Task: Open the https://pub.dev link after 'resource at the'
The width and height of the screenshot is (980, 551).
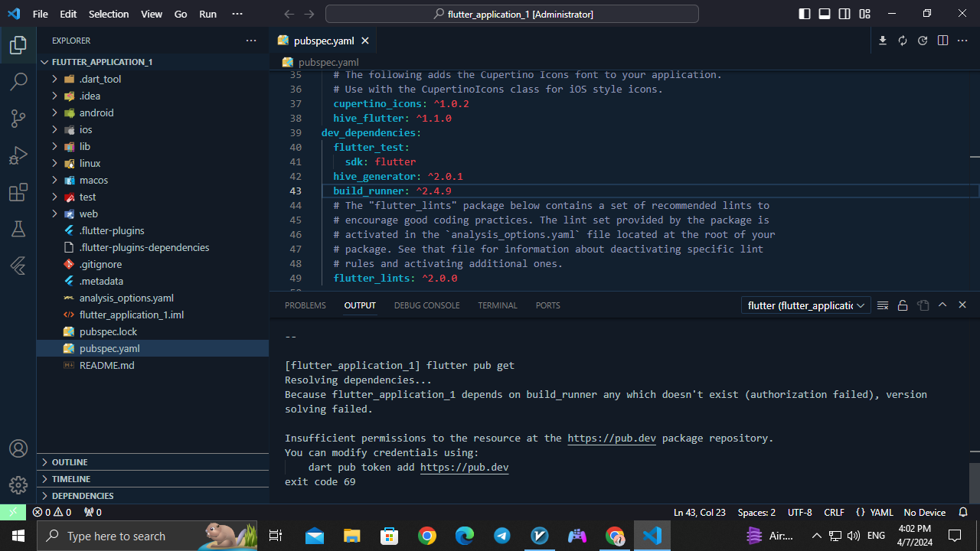Action: [x=612, y=439]
